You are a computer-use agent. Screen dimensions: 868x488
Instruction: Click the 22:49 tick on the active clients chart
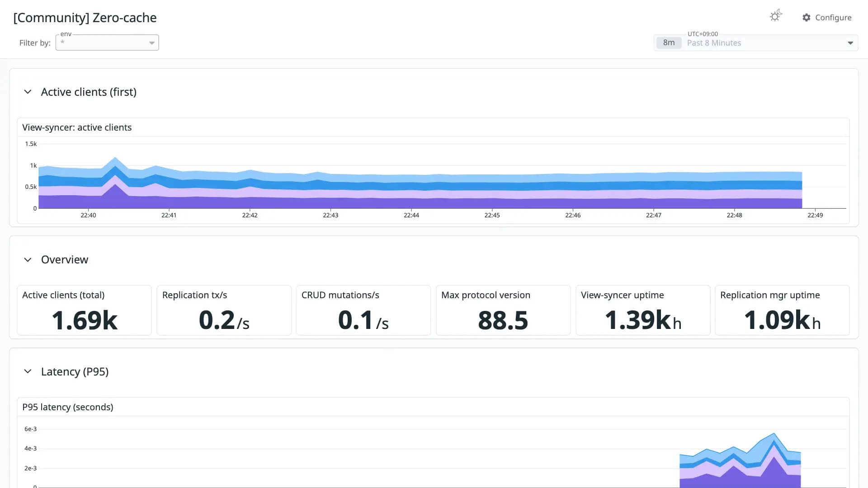pyautogui.click(x=815, y=215)
